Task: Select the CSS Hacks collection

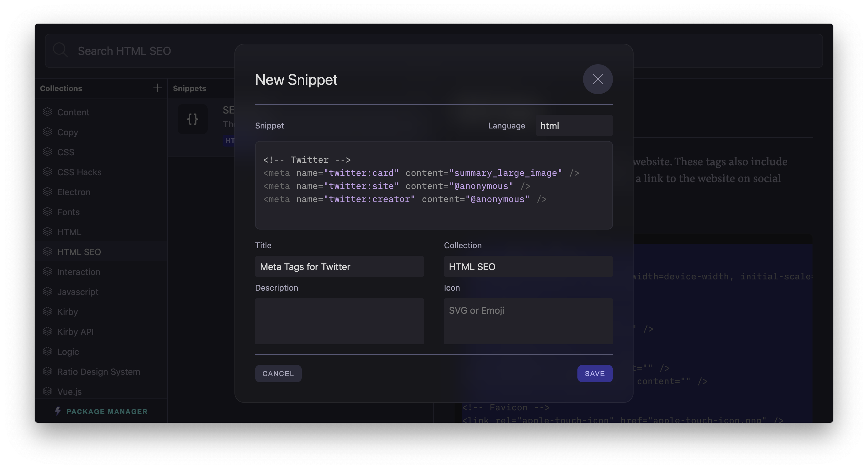Action: (x=79, y=172)
